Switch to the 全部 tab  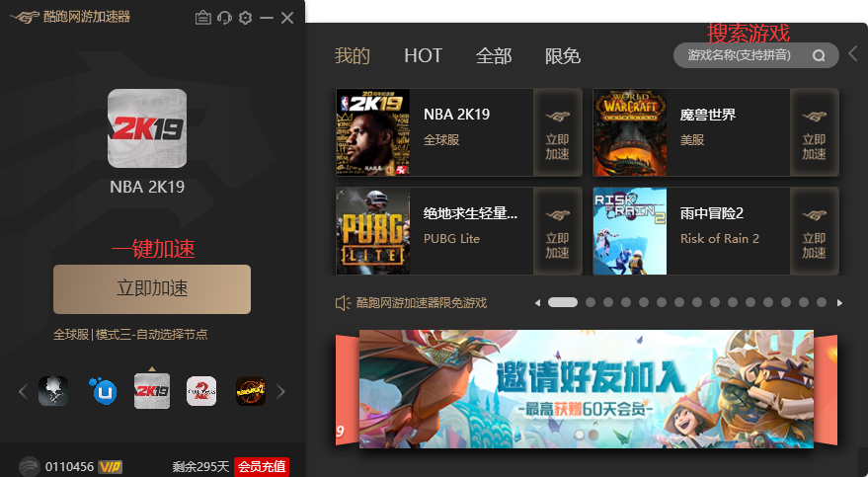(x=494, y=56)
